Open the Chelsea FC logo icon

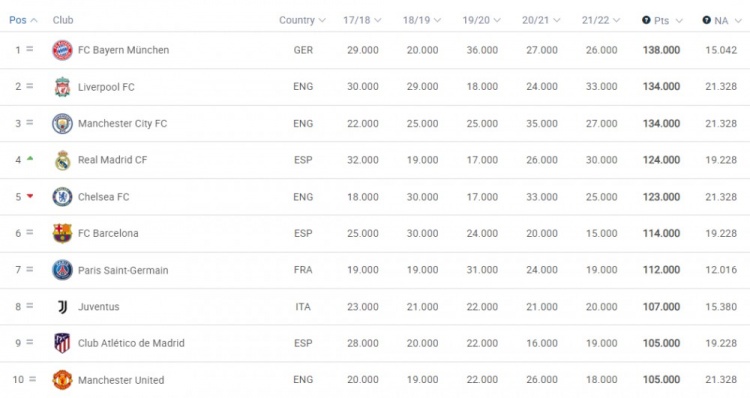click(x=62, y=197)
